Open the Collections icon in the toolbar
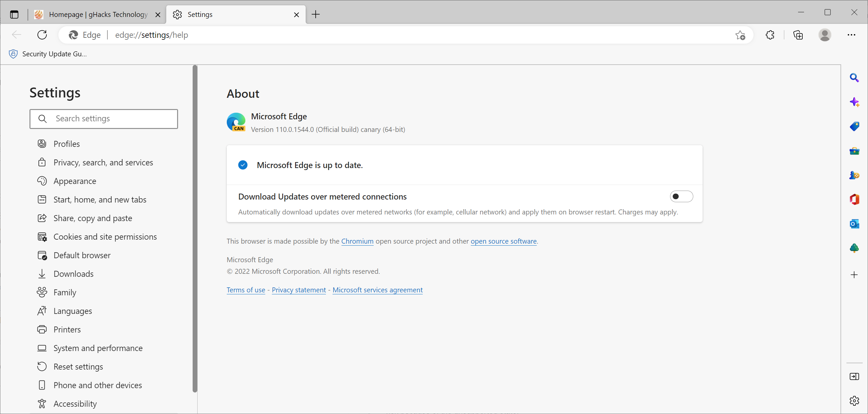Viewport: 868px width, 414px height. [x=798, y=35]
